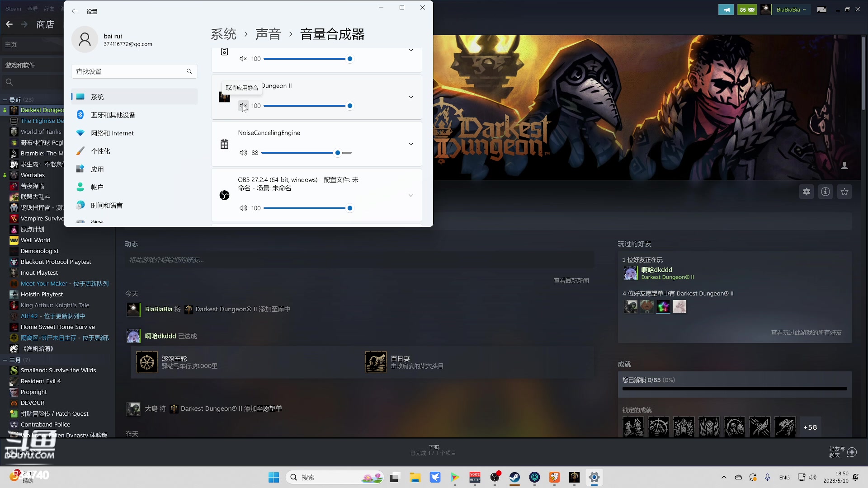Expand the NoiseCancelingEngine mixer row chevron
Viewport: 868px width, 488px height.
[x=411, y=144]
